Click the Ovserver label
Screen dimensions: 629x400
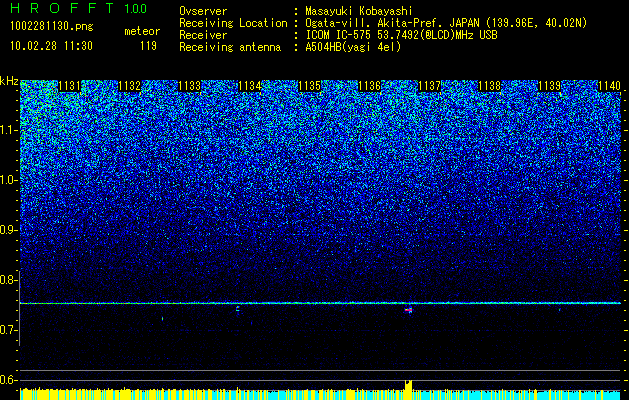[x=203, y=11]
